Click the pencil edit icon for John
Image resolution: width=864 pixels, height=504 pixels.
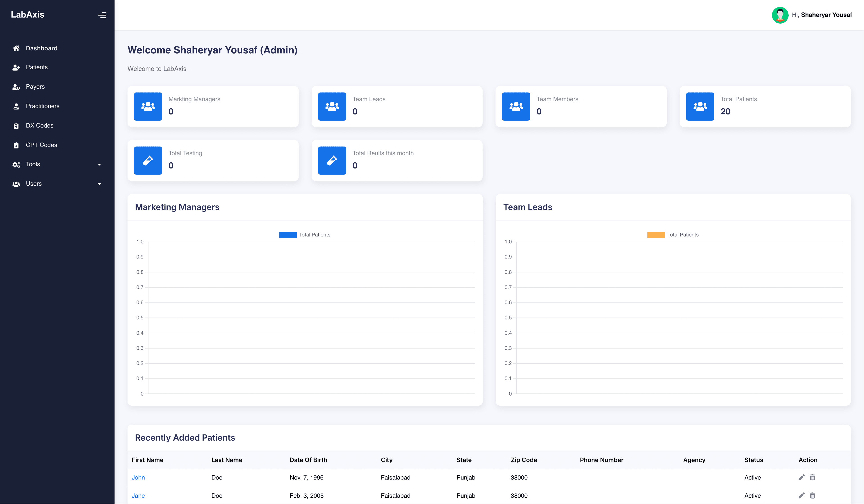(801, 477)
